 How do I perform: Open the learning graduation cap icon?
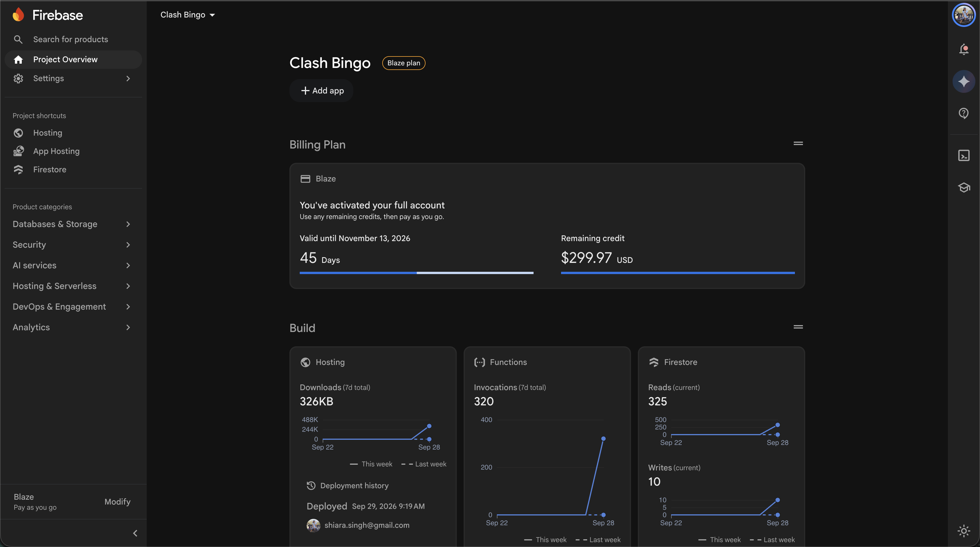[x=964, y=187]
